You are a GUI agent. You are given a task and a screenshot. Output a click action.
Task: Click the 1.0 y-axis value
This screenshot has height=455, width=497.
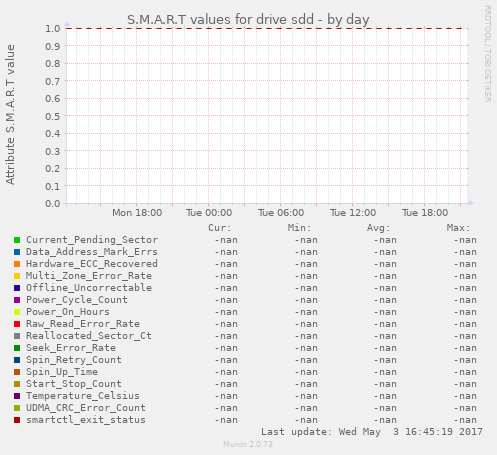pyautogui.click(x=53, y=28)
